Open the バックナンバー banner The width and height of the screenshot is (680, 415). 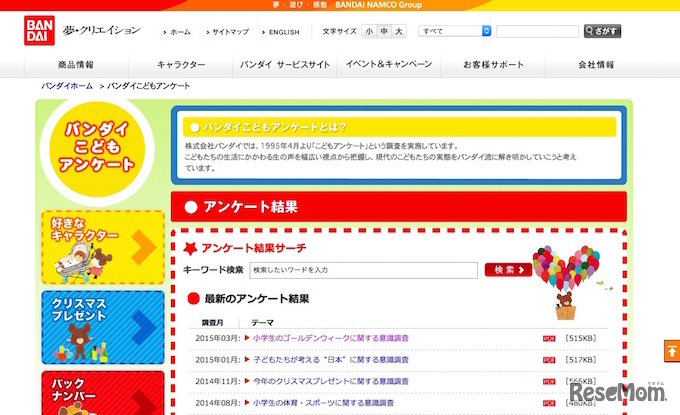pyautogui.click(x=103, y=393)
